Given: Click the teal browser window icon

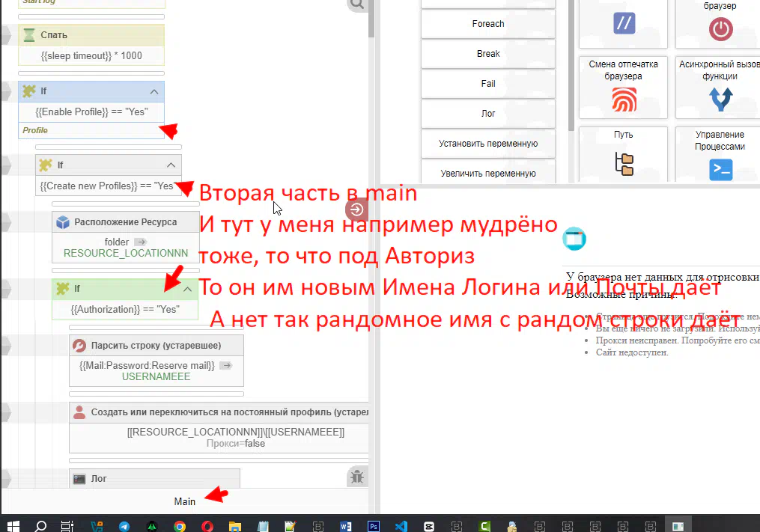Looking at the screenshot, I should click(574, 239).
